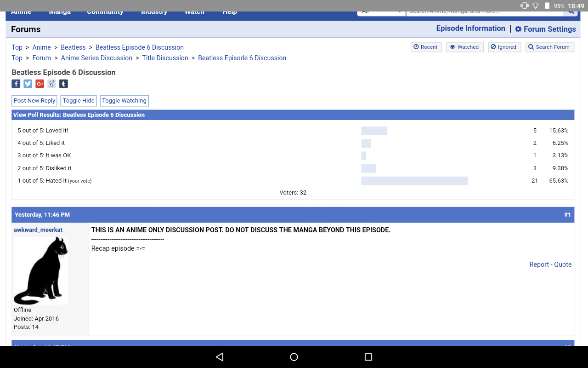Image resolution: width=588 pixels, height=368 pixels.
Task: Open Anime Series Discussion breadcrumb
Action: pyautogui.click(x=96, y=58)
